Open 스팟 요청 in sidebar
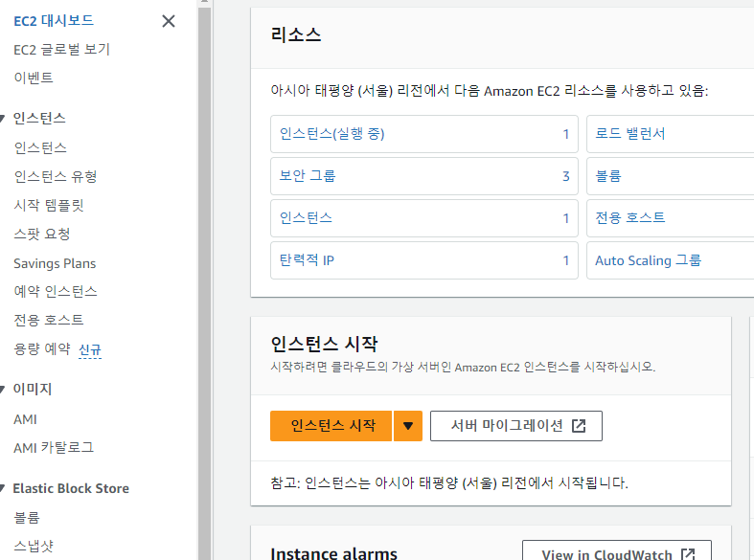The image size is (754, 560). (42, 235)
